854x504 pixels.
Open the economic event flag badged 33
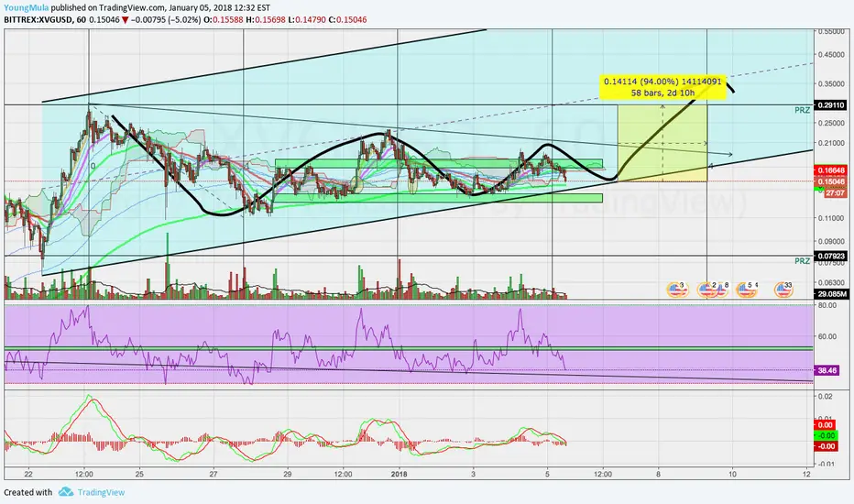tap(783, 290)
